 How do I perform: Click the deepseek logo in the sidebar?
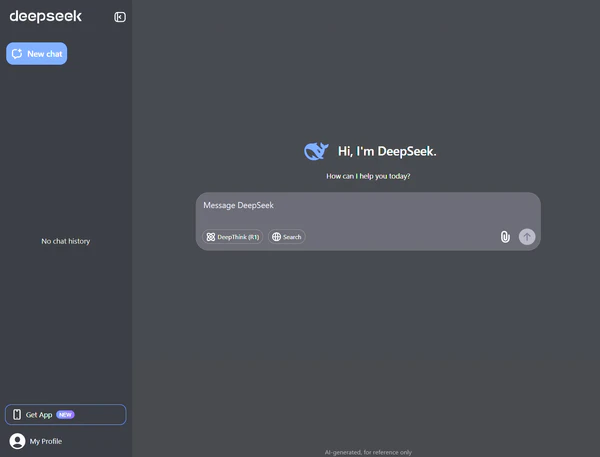click(x=46, y=16)
